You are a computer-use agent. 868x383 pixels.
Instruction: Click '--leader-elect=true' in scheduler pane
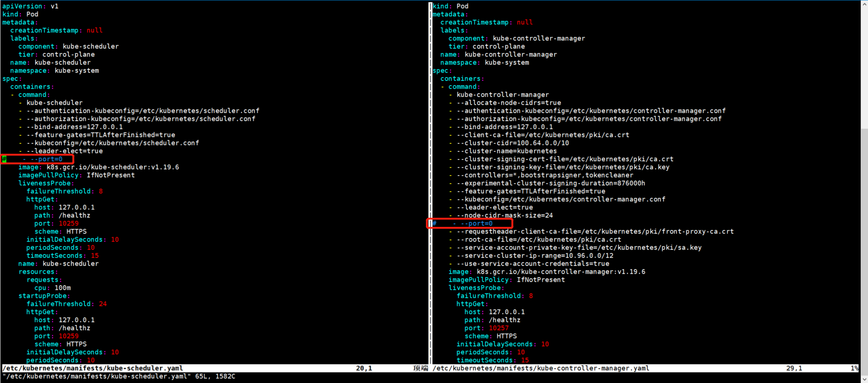tap(64, 151)
